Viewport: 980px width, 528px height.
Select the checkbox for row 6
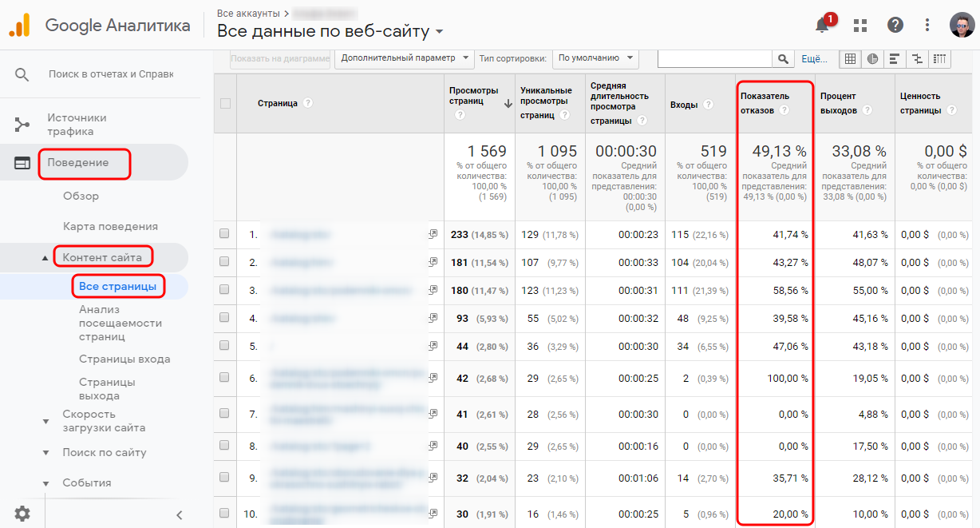(x=224, y=378)
